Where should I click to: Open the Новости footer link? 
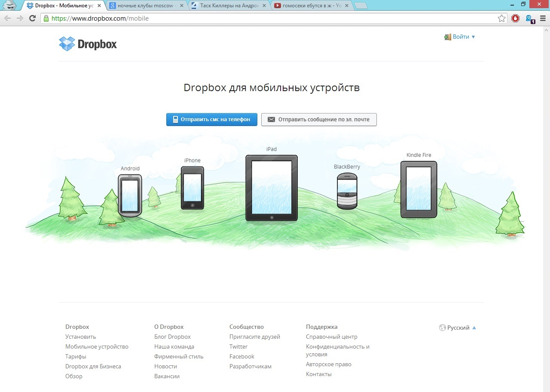click(x=165, y=366)
